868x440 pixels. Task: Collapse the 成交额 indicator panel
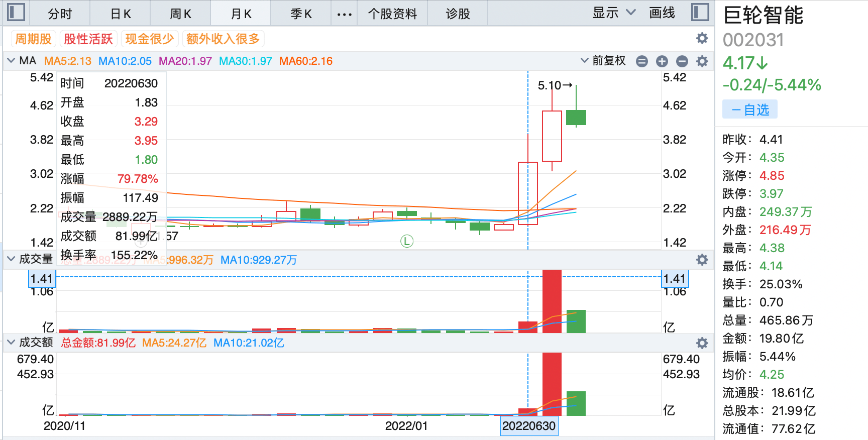point(11,342)
